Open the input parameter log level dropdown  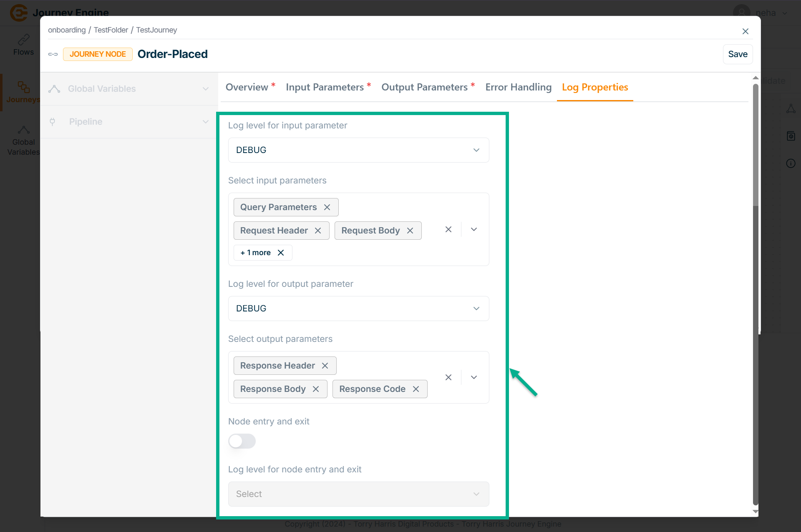[358, 150]
